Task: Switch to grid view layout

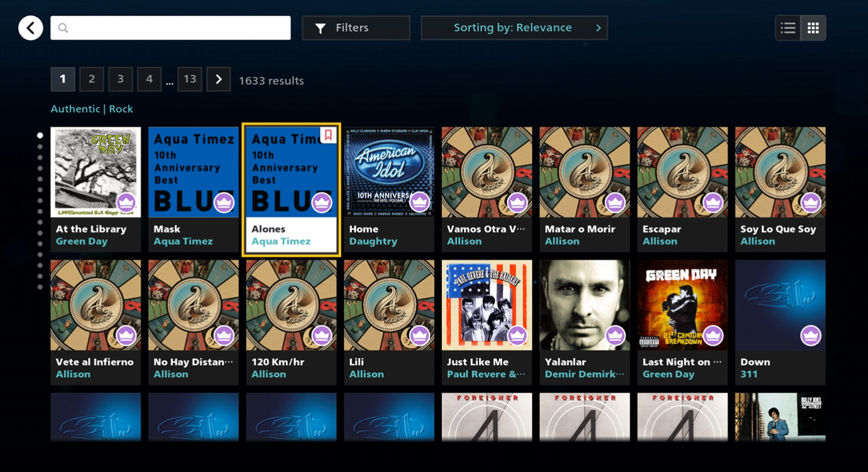Action: pyautogui.click(x=813, y=28)
